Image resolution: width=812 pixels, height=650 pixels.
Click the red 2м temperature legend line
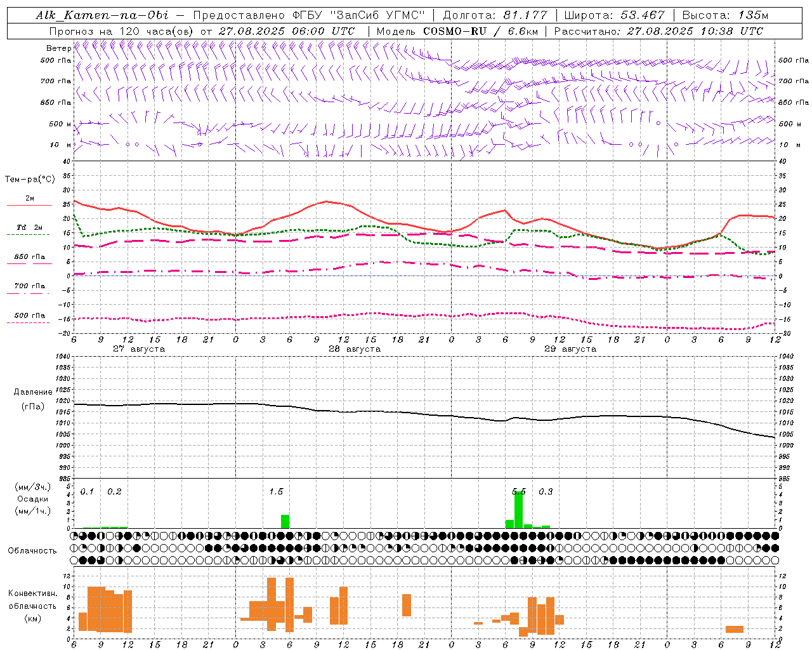[x=29, y=205]
